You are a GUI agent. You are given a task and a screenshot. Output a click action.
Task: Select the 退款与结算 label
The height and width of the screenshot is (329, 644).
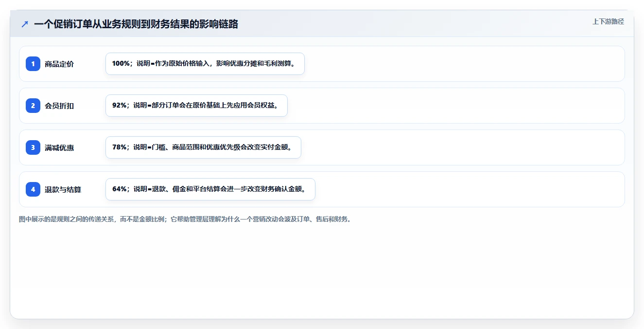point(63,189)
